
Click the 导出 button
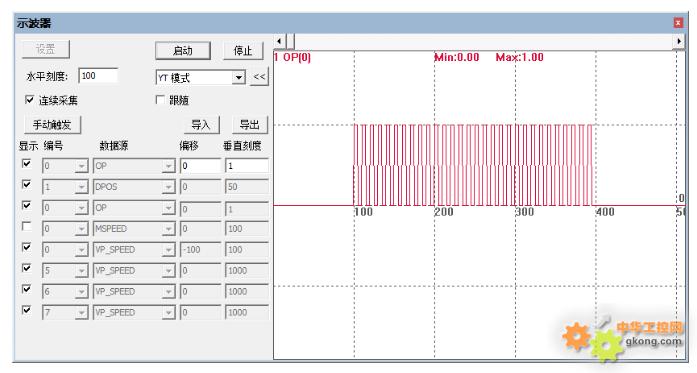pos(250,125)
